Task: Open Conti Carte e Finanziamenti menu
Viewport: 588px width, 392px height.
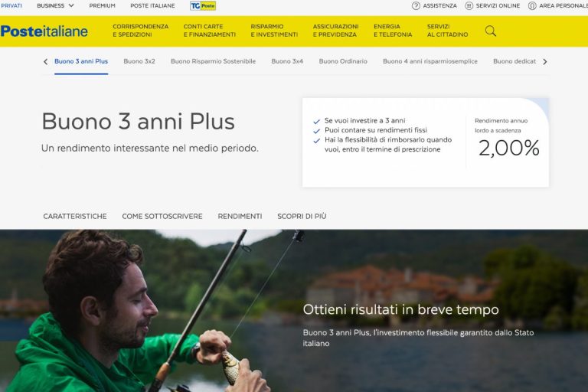Action: point(210,31)
